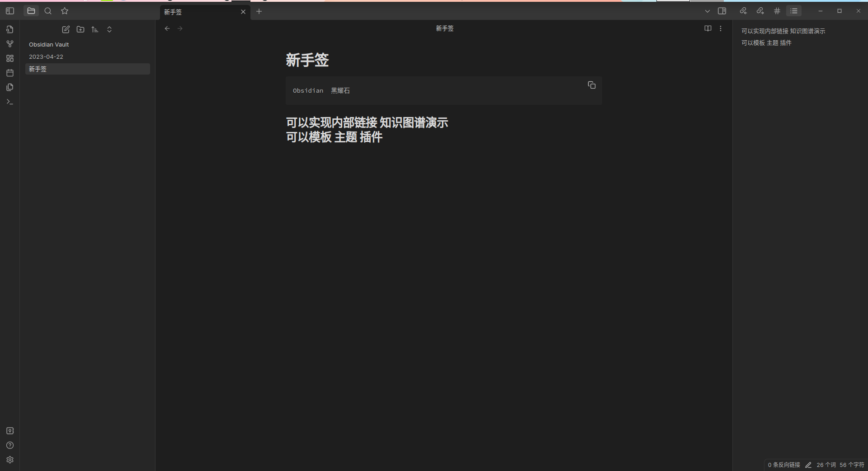This screenshot has height=471, width=868.
Task: Toggle reading view with the book icon
Action: pos(708,28)
